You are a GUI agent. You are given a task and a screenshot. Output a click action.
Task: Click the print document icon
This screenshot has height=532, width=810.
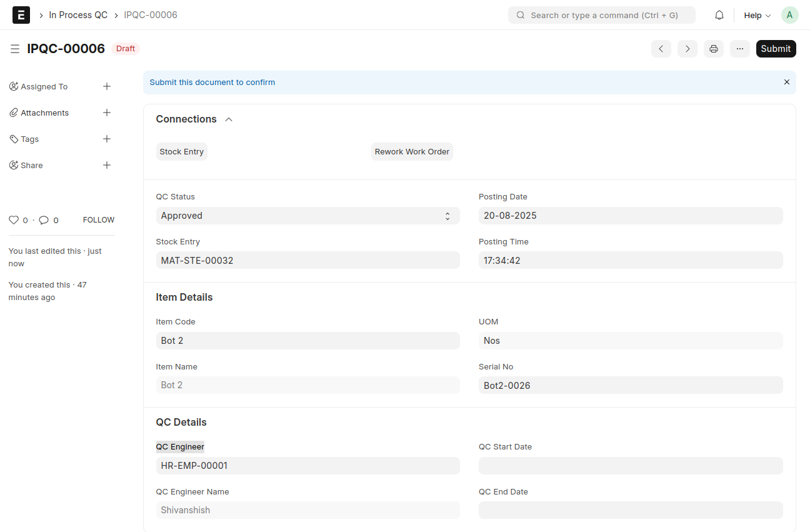[x=714, y=49]
